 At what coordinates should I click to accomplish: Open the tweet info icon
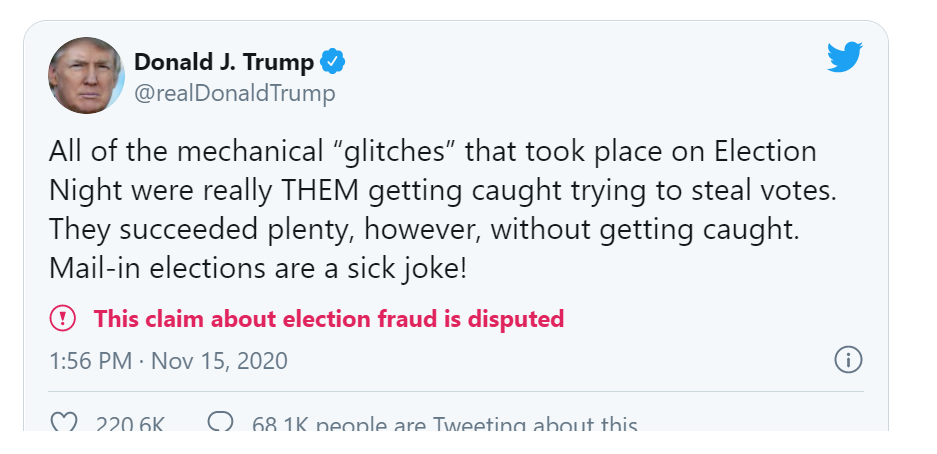[848, 360]
